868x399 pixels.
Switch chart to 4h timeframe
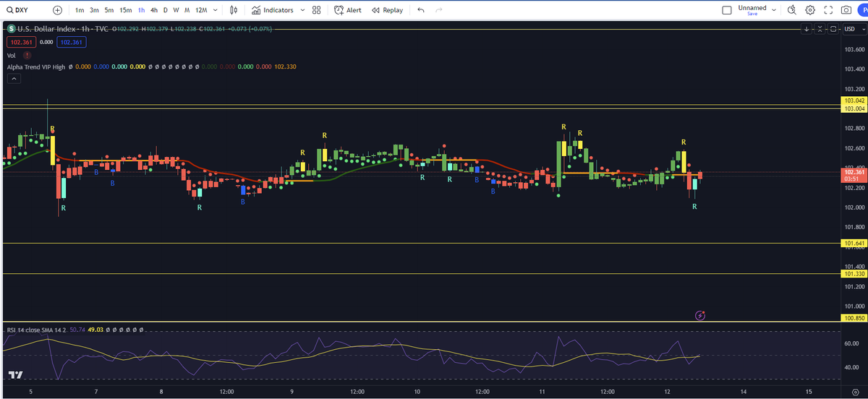click(x=154, y=10)
